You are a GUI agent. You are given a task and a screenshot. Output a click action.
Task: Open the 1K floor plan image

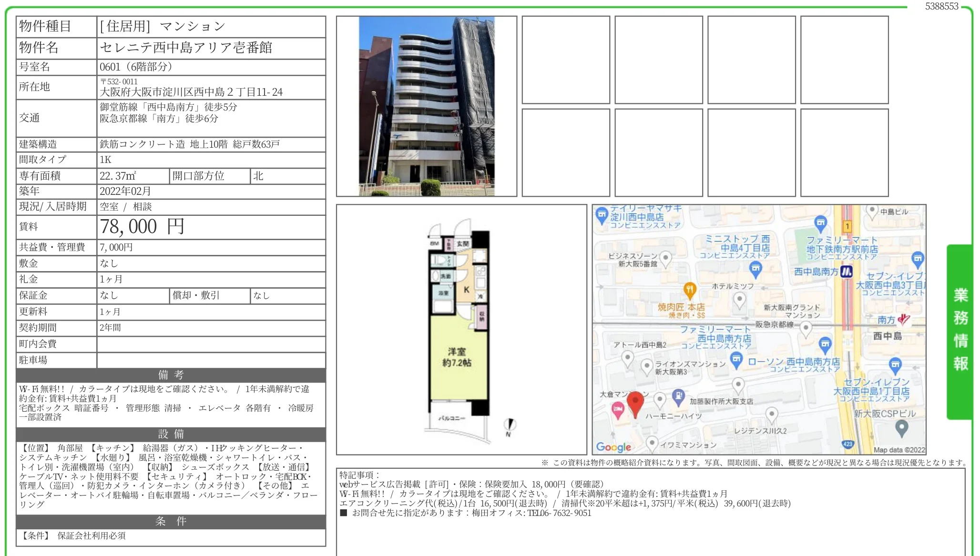(x=461, y=330)
